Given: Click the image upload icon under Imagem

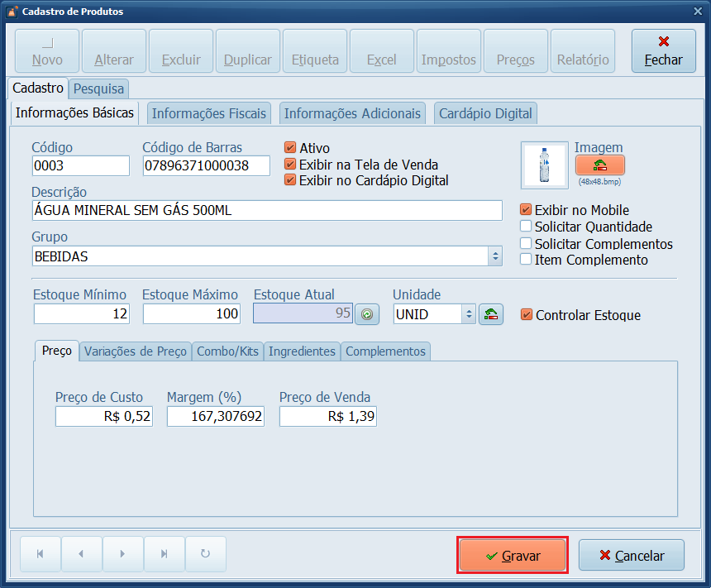Looking at the screenshot, I should point(599,165).
